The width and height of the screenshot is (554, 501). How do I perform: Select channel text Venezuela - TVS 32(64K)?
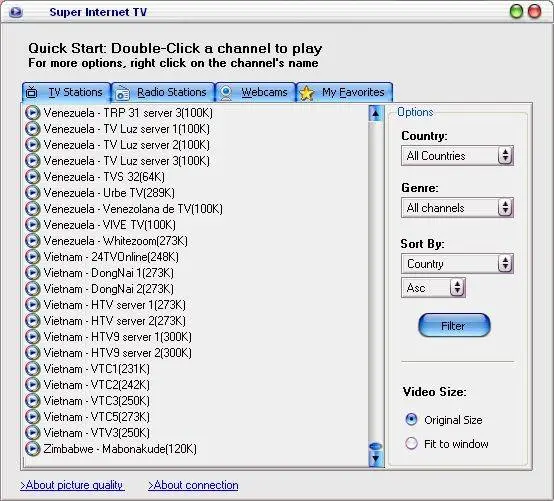(104, 177)
